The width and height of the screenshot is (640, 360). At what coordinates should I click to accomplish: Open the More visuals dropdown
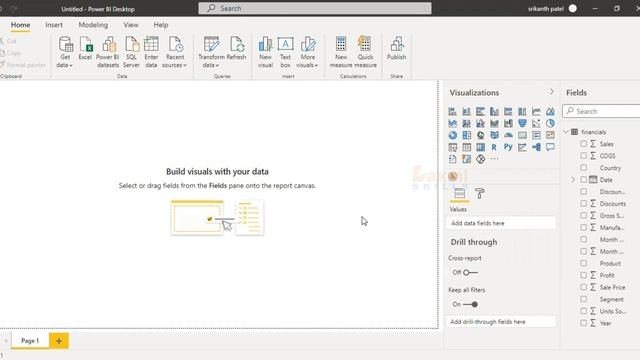(308, 52)
